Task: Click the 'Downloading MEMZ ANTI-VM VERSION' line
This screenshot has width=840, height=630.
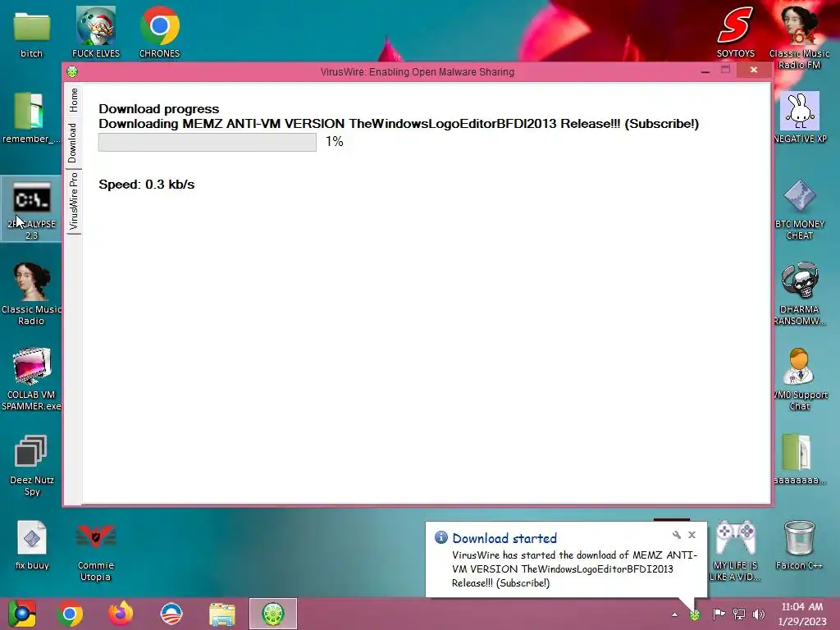Action: (x=399, y=124)
